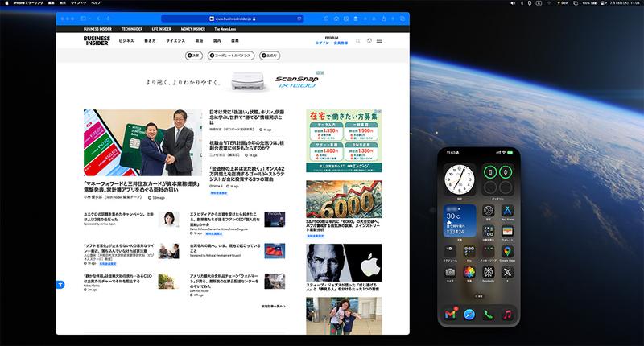644x346 pixels.
Task: Go back in Safari
Action: point(98,19)
